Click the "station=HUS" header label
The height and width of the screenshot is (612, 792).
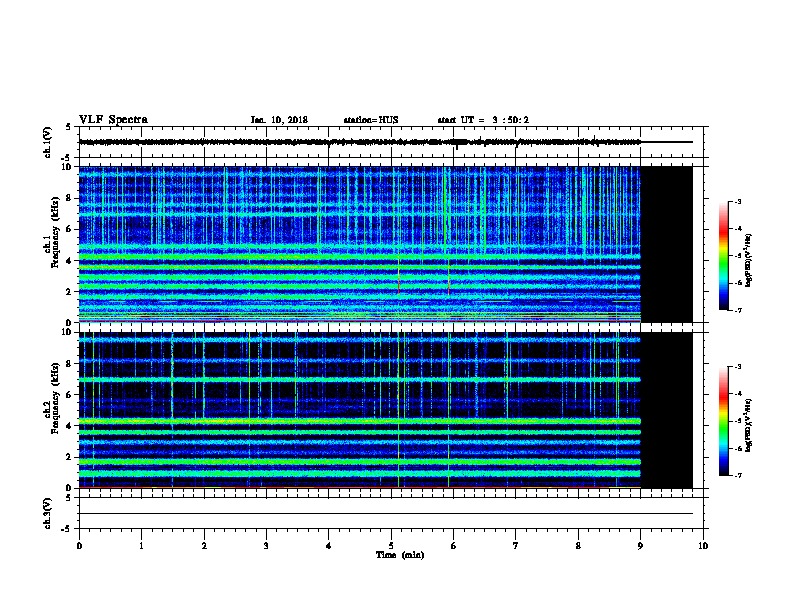pyautogui.click(x=371, y=120)
